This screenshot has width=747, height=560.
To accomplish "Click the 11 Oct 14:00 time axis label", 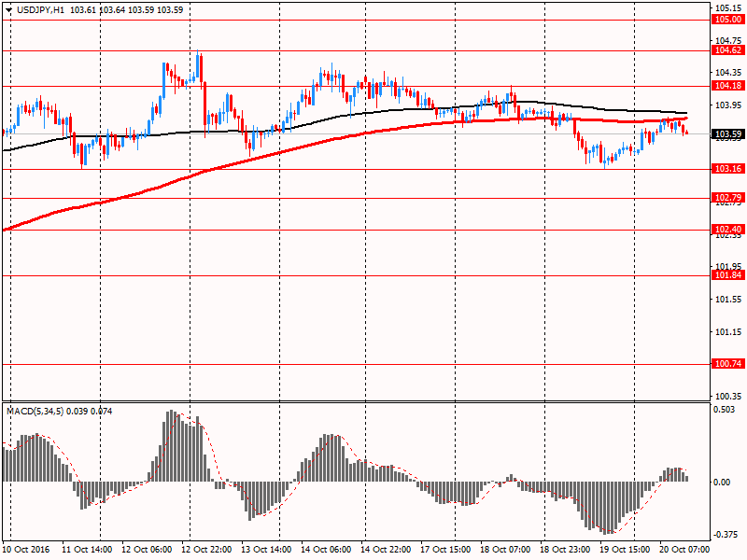I will (87, 550).
